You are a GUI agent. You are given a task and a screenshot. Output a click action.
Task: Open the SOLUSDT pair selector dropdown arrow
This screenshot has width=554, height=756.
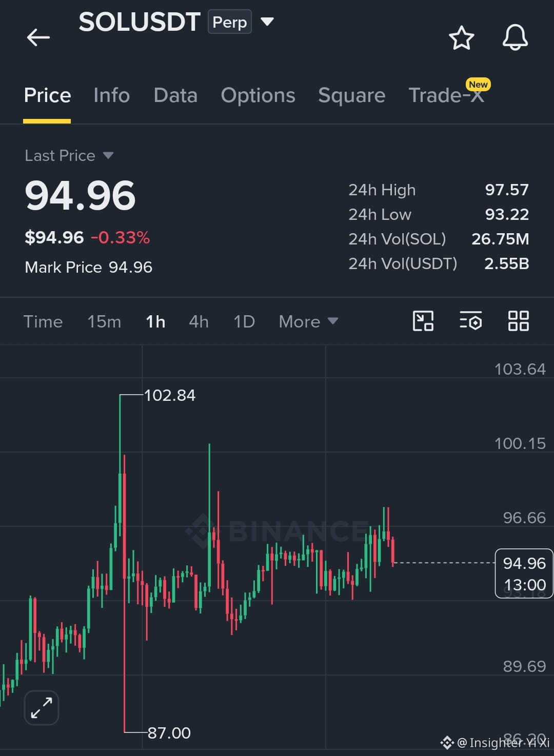(267, 22)
